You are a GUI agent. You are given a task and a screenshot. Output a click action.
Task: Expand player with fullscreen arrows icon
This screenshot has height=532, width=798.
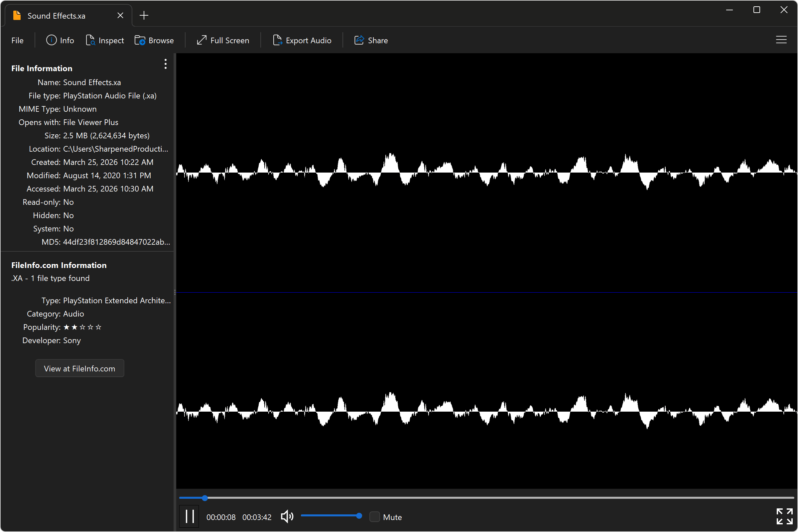[784, 516]
